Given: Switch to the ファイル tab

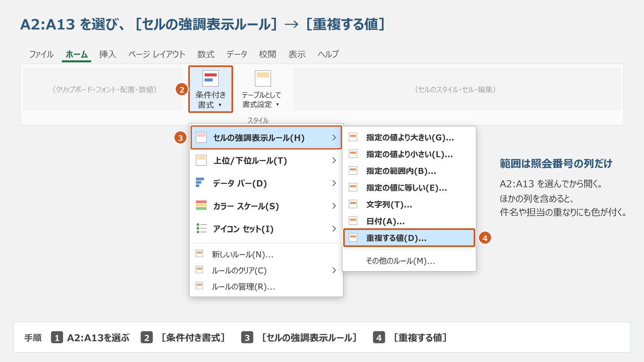Looking at the screenshot, I should (41, 54).
